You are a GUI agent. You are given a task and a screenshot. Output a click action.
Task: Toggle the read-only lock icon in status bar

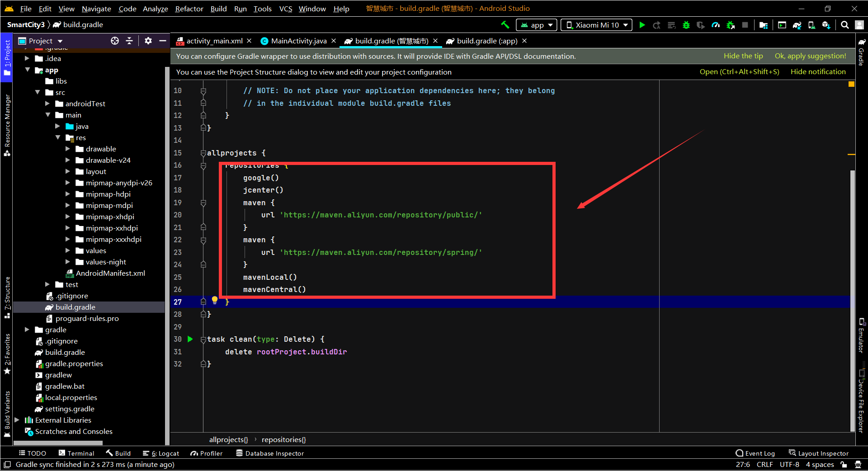[844, 464]
